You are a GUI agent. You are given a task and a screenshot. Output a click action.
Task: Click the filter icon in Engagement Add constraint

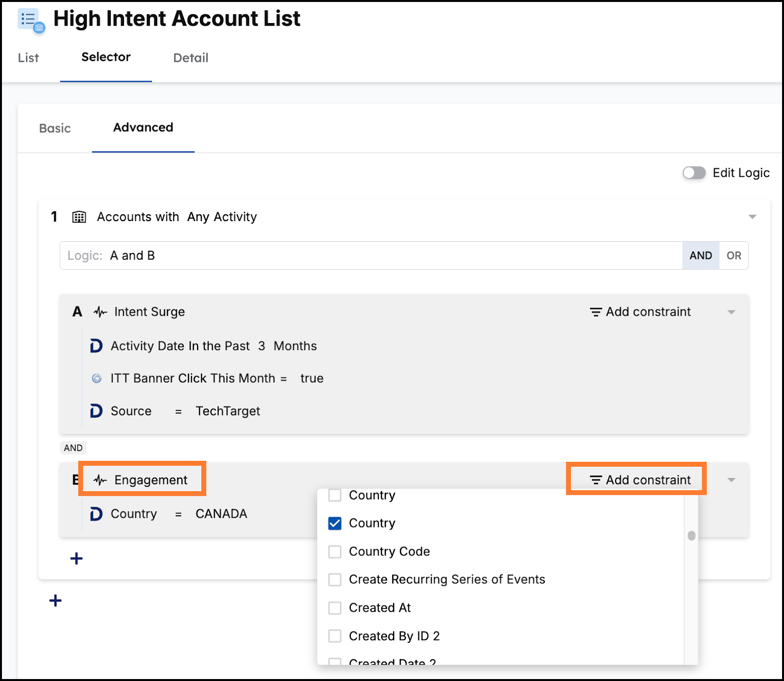(596, 480)
